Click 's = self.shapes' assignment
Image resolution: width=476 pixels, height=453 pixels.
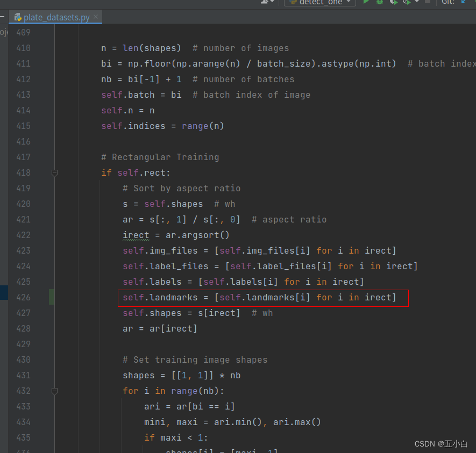(x=163, y=204)
